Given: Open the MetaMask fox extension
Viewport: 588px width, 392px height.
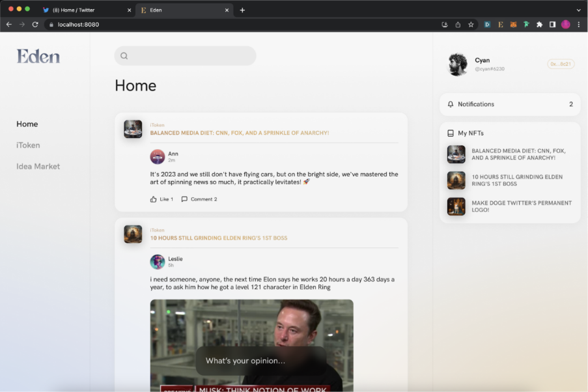Looking at the screenshot, I should [513, 25].
